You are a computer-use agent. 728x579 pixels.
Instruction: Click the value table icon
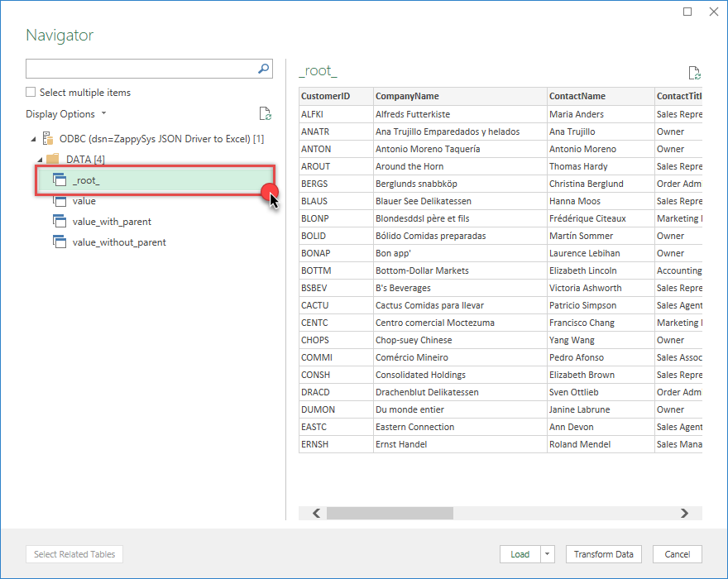(x=59, y=201)
